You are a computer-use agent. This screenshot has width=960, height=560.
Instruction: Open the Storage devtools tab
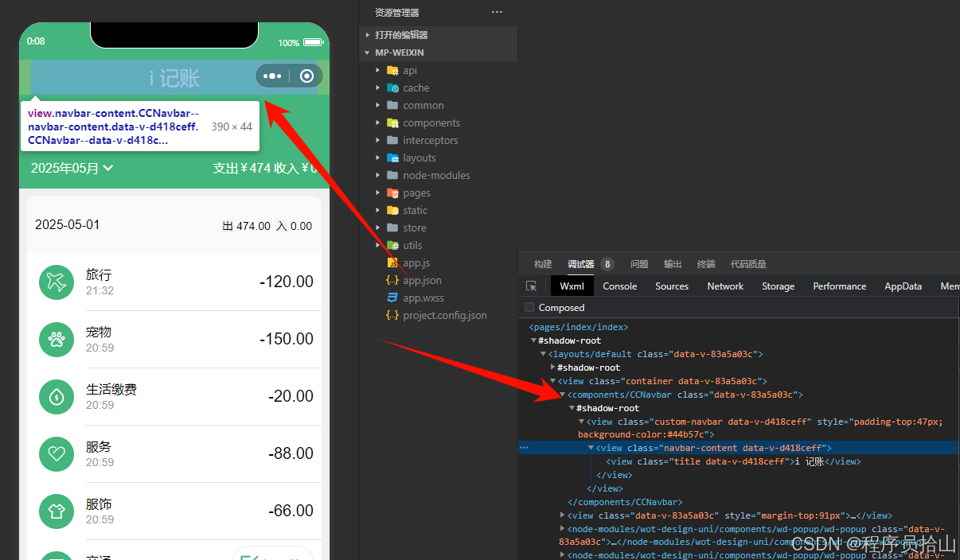[778, 286]
